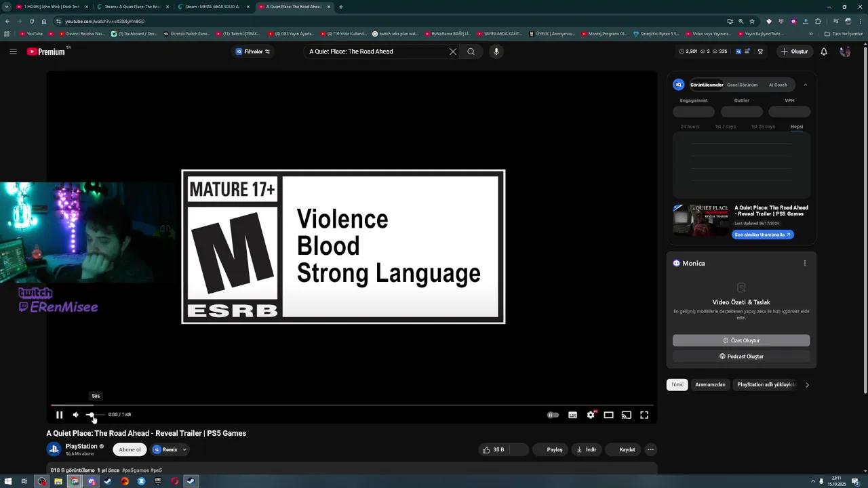
Task: Open the Oluştur create button
Action: pos(795,52)
